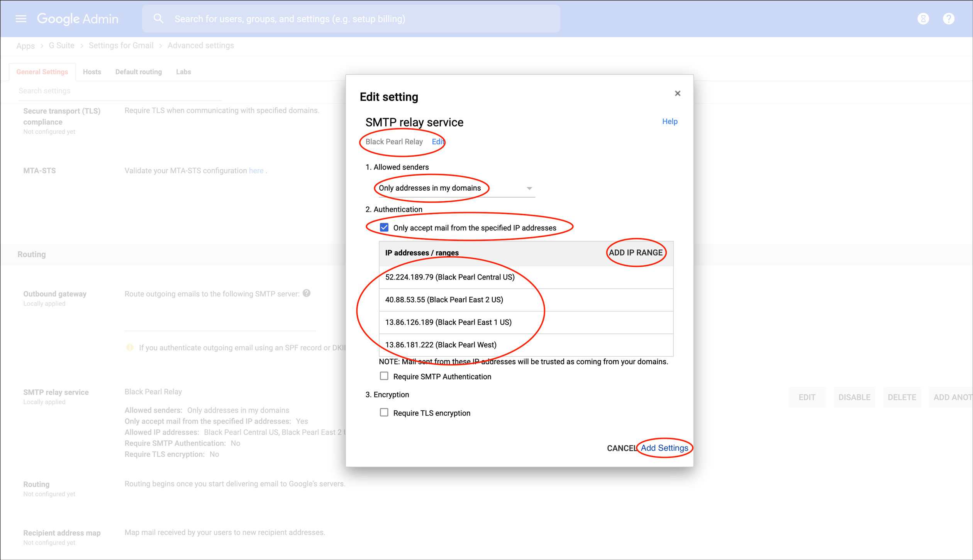Switch to the Hosts tab
The height and width of the screenshot is (560, 973).
pos(92,72)
